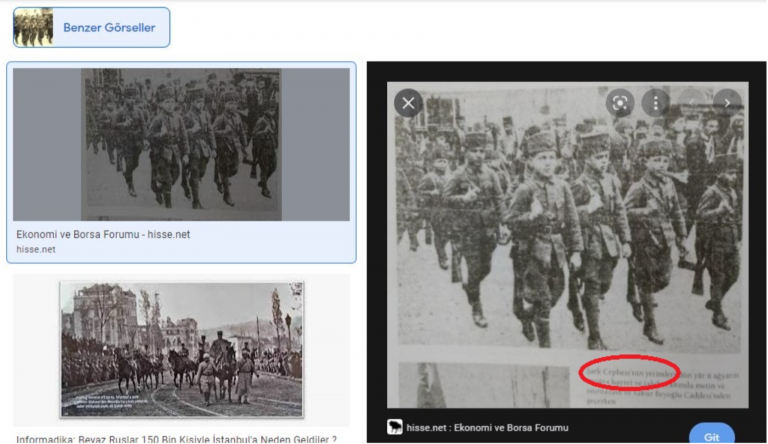Click the large preview photo of soldiers

567,220
